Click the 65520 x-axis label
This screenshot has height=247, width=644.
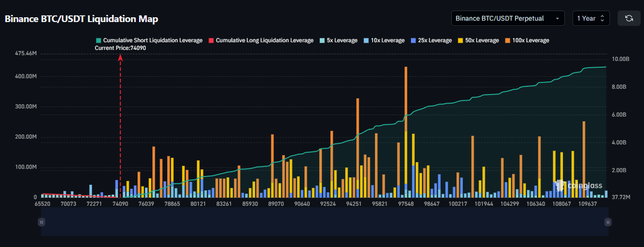click(41, 204)
